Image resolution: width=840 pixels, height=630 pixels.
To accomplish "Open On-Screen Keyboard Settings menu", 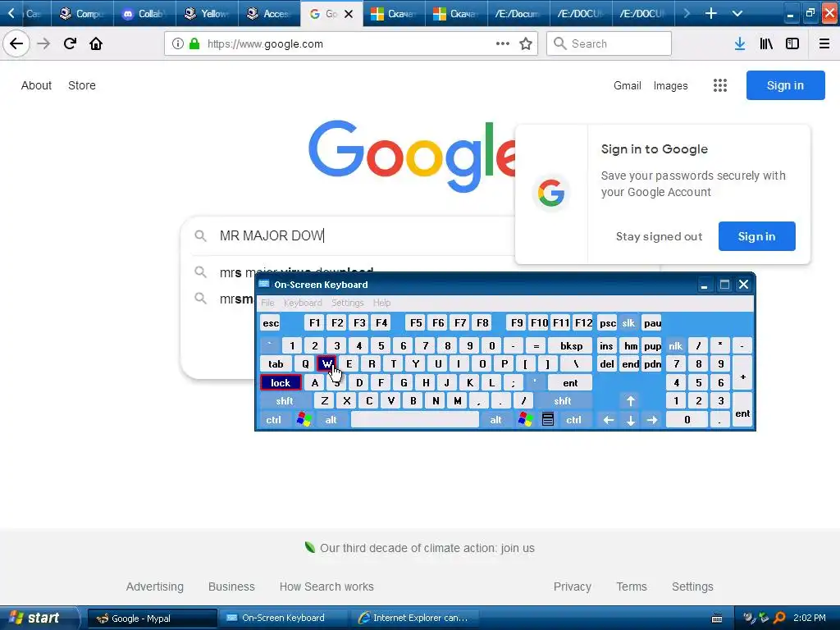I will tap(347, 303).
